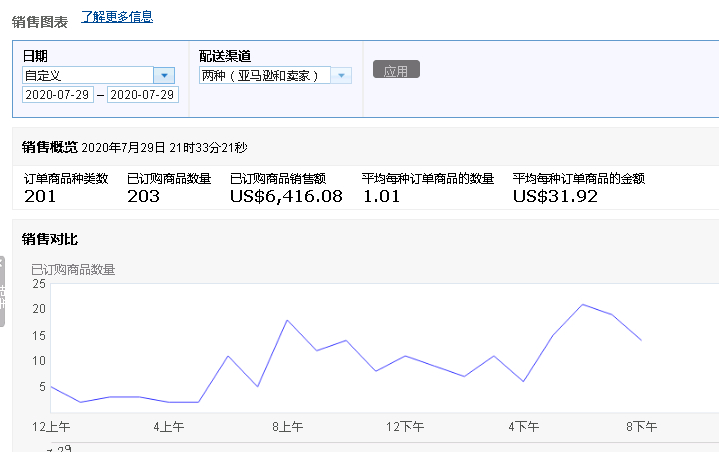Click the chart peak at 8上午

[287, 320]
